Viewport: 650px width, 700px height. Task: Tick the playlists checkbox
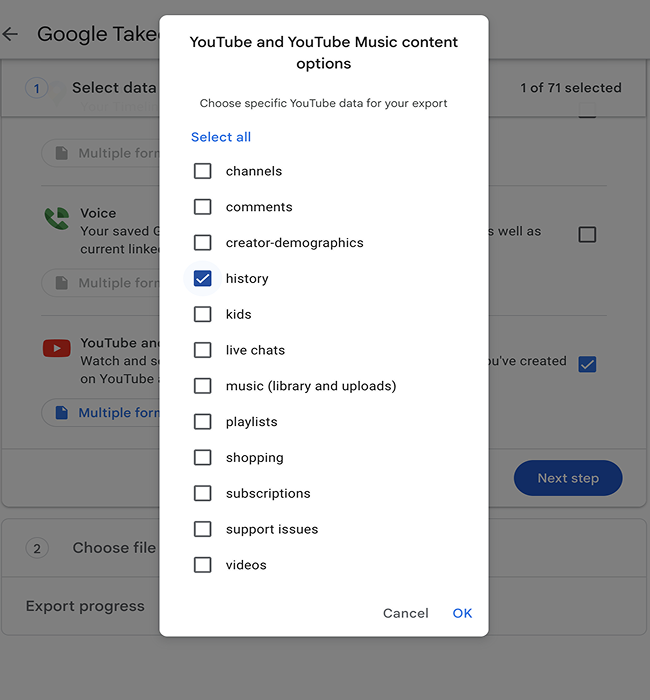tap(203, 422)
